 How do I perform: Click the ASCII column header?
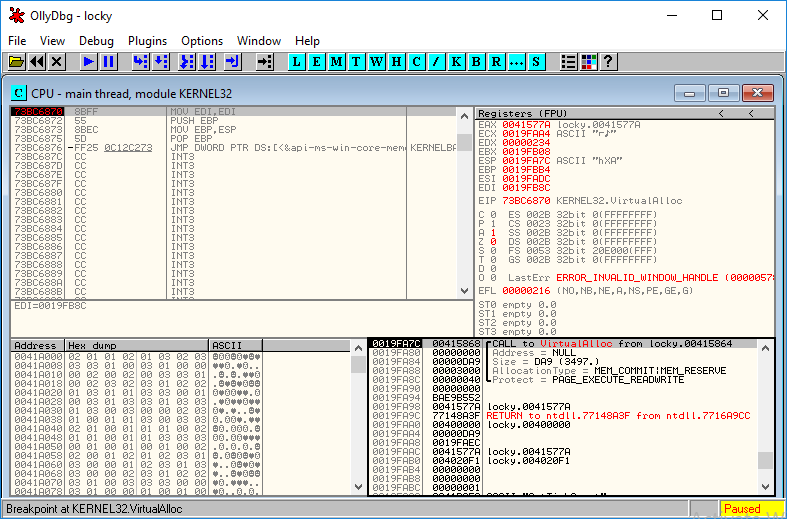(235, 345)
